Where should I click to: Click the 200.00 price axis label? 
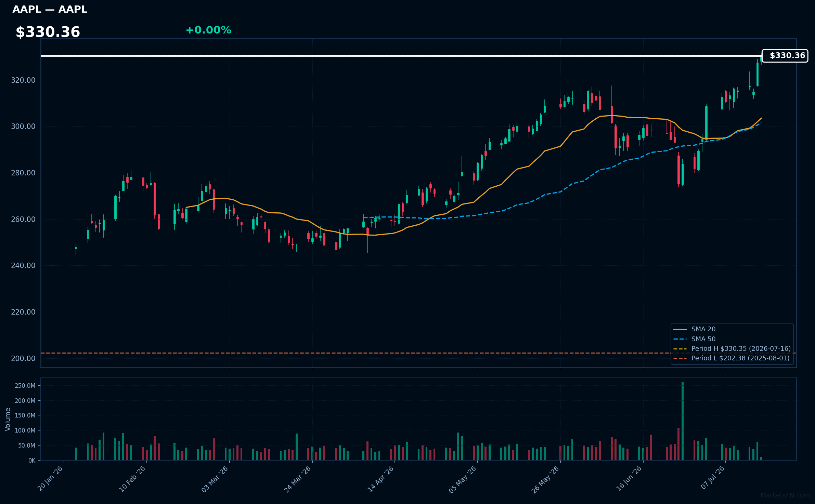tap(23, 359)
